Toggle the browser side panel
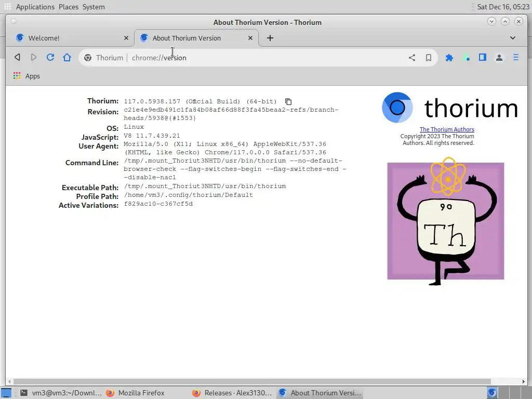532x399 pixels. (x=483, y=58)
